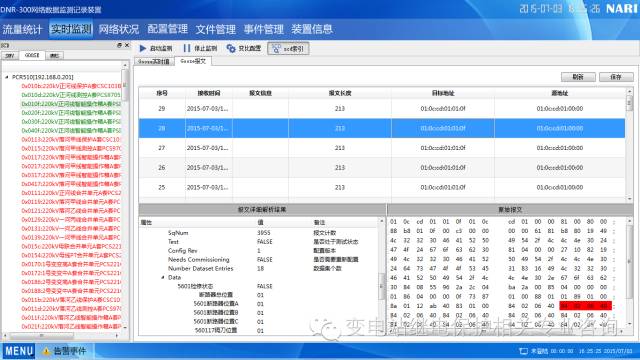The height and width of the screenshot is (360, 640).
Task: Open the 事件管理 main menu
Action: click(264, 29)
